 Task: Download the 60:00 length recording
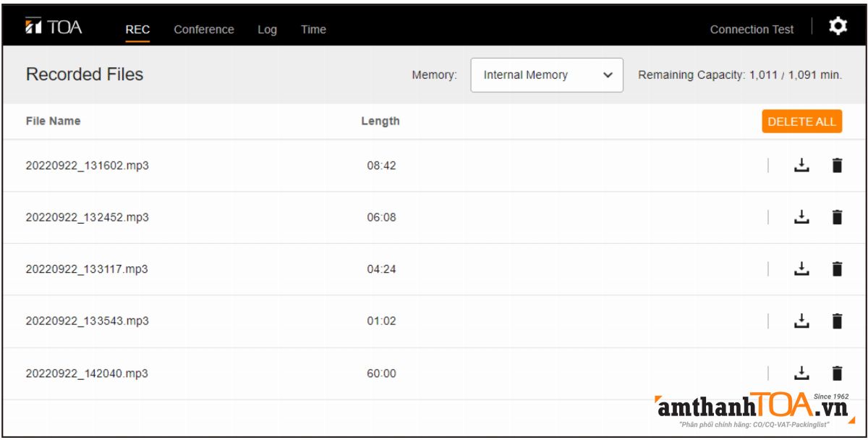pos(799,373)
